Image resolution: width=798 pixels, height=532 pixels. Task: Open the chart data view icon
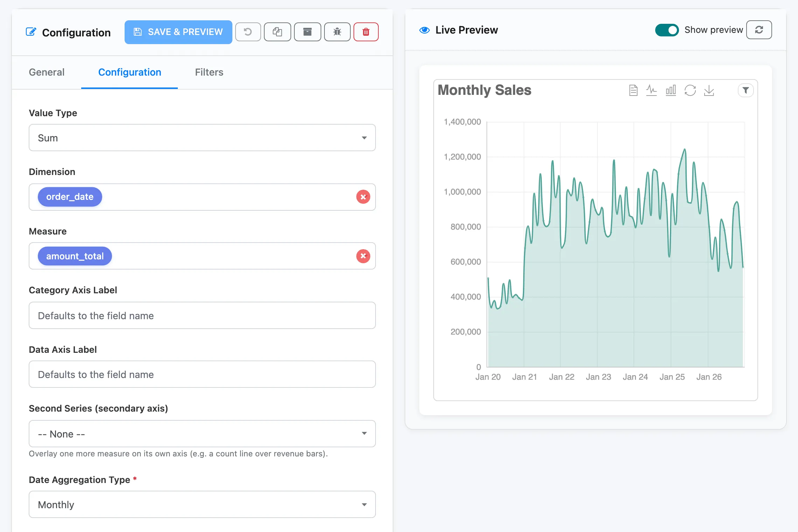point(633,90)
